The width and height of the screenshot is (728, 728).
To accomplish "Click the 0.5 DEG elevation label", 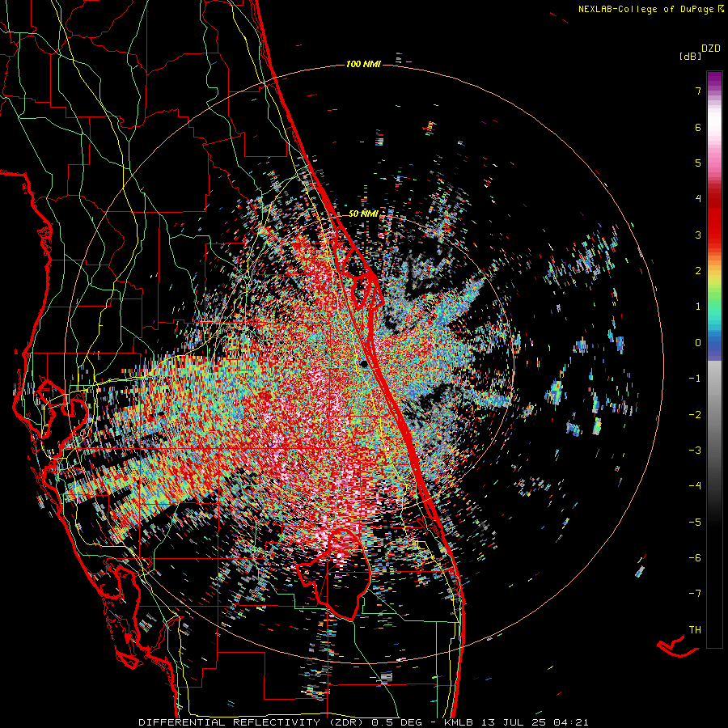I will click(x=396, y=722).
